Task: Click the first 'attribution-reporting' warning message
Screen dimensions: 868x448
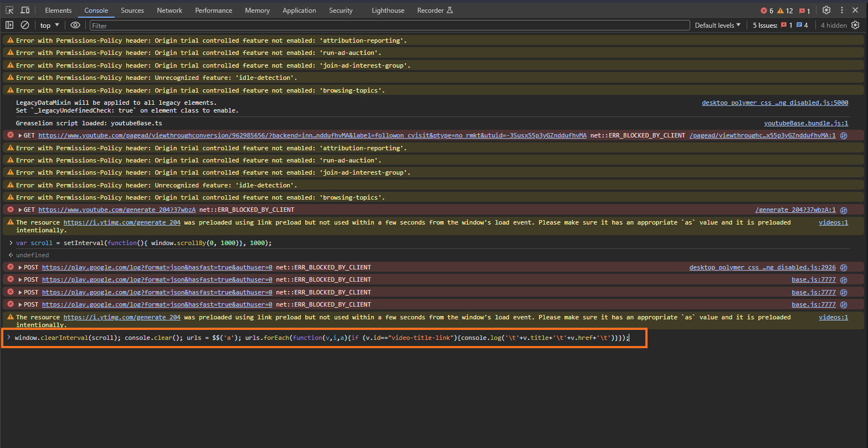Action: tap(212, 40)
